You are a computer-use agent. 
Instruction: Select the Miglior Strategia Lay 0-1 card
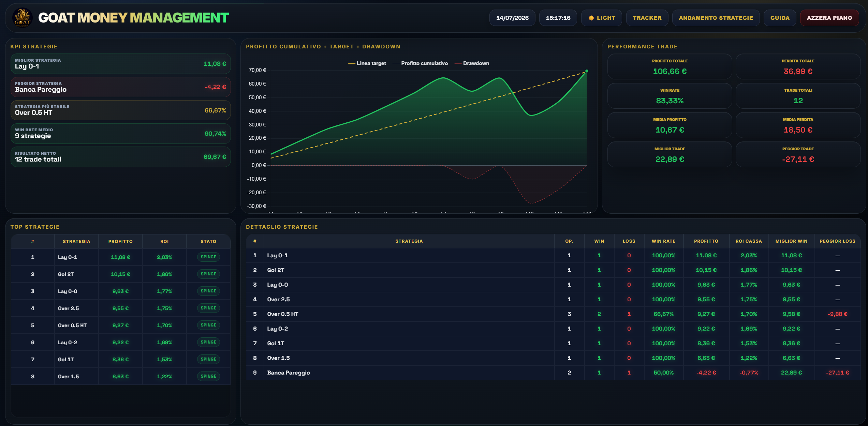click(121, 64)
